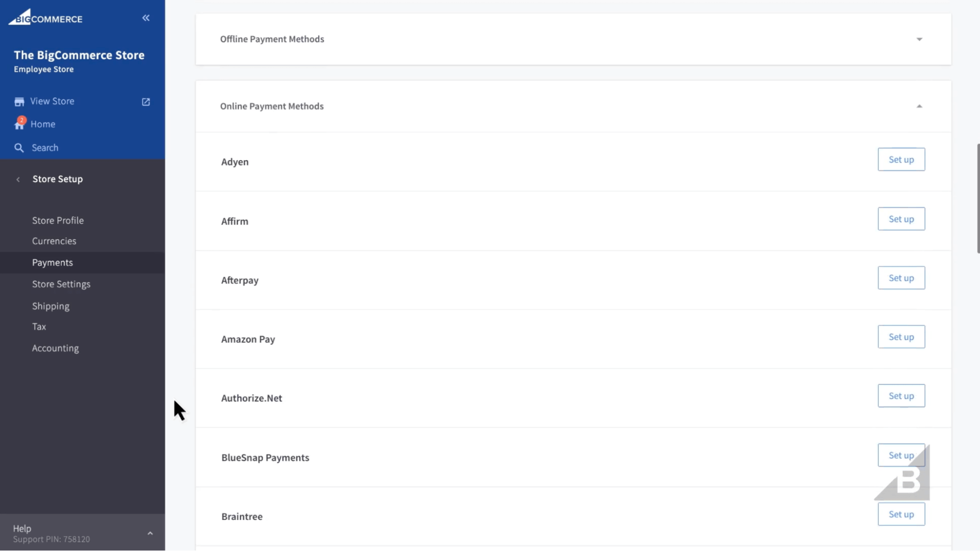The image size is (980, 551).
Task: Click the Amazon Pay row label
Action: click(248, 339)
